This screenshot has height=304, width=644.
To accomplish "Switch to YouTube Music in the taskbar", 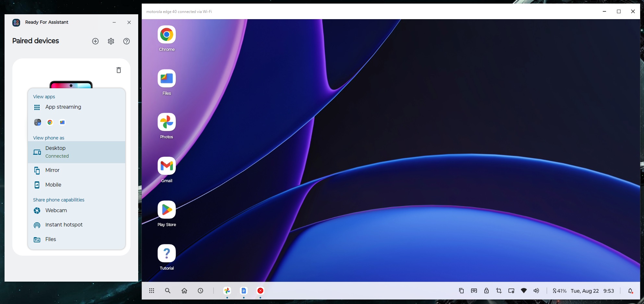I will pos(260,291).
